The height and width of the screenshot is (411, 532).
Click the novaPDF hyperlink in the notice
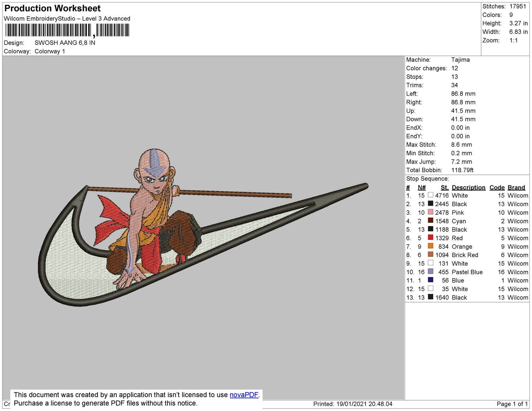pyautogui.click(x=244, y=395)
